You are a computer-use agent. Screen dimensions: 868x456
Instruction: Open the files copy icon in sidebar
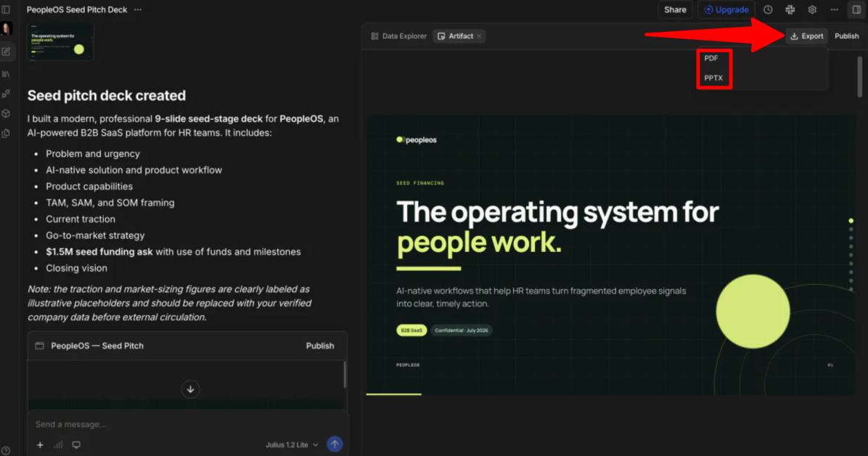pyautogui.click(x=6, y=134)
